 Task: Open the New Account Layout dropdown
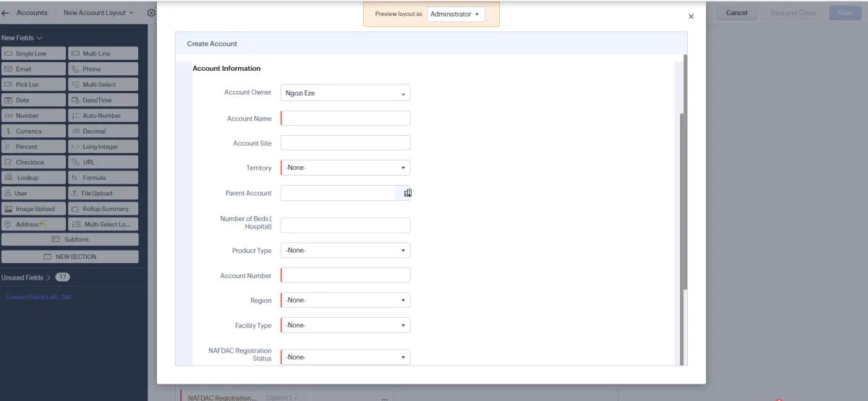(98, 13)
